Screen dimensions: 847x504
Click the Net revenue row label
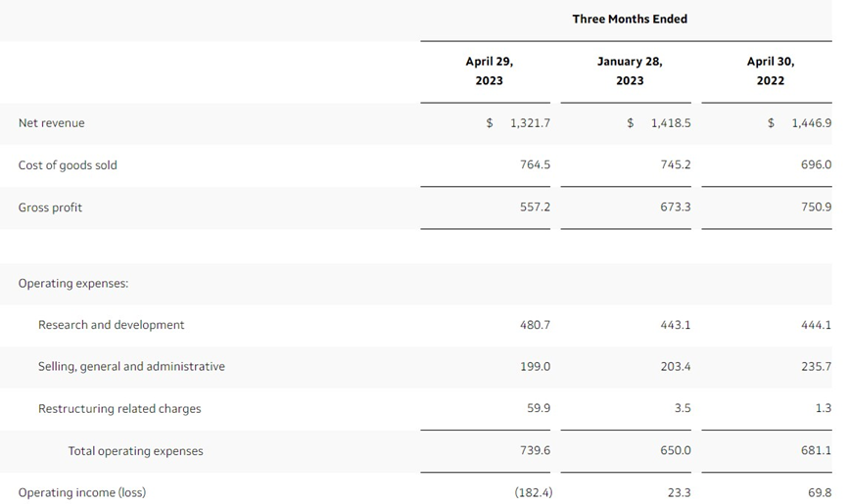pos(51,123)
